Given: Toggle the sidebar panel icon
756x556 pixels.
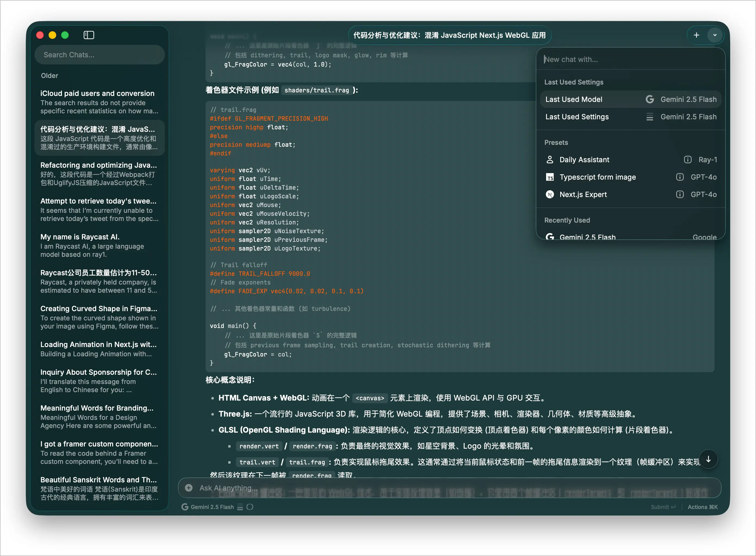Looking at the screenshot, I should pos(89,35).
